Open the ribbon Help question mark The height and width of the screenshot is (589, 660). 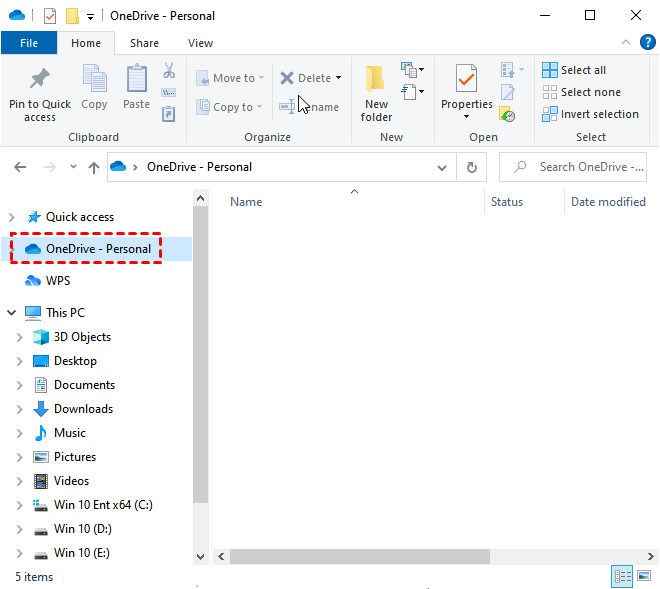coord(647,42)
